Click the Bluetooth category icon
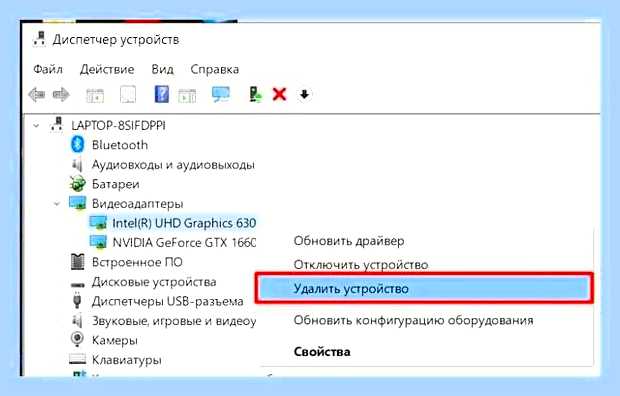This screenshot has width=620, height=396. (x=78, y=144)
